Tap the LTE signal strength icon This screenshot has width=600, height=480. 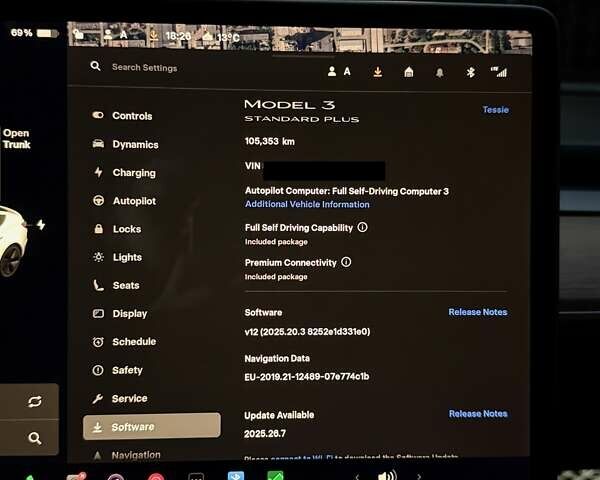498,72
